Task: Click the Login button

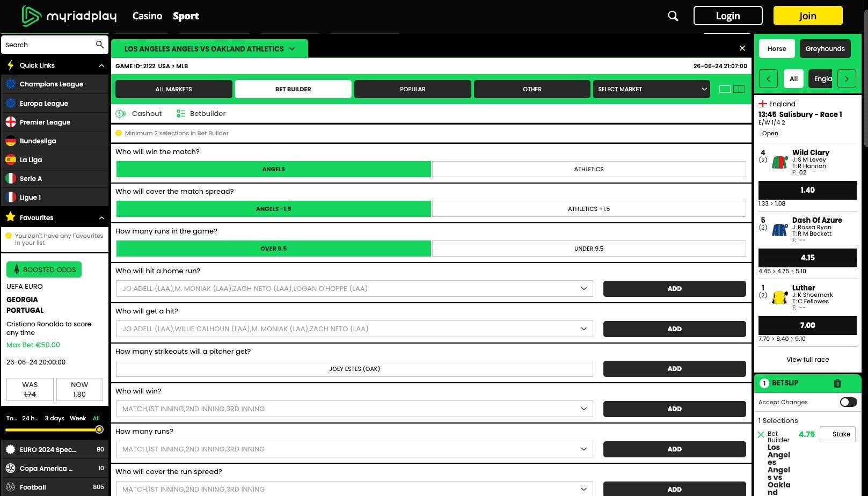Action: point(728,16)
